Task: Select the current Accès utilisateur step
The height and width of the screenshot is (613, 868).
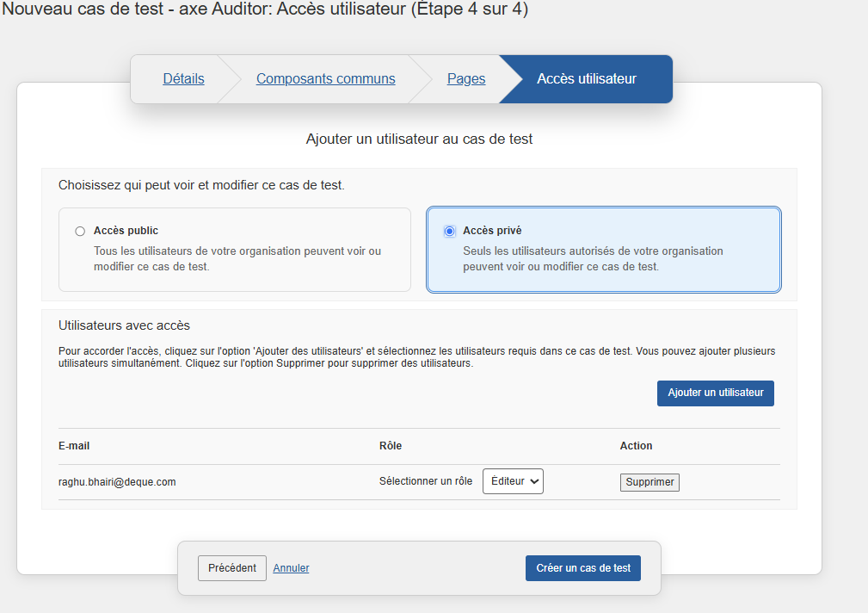Action: [x=587, y=79]
